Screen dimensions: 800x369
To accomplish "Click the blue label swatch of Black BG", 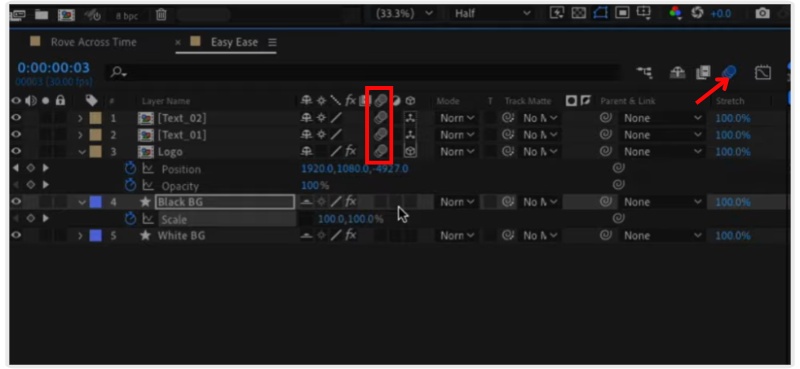I will pyautogui.click(x=95, y=202).
